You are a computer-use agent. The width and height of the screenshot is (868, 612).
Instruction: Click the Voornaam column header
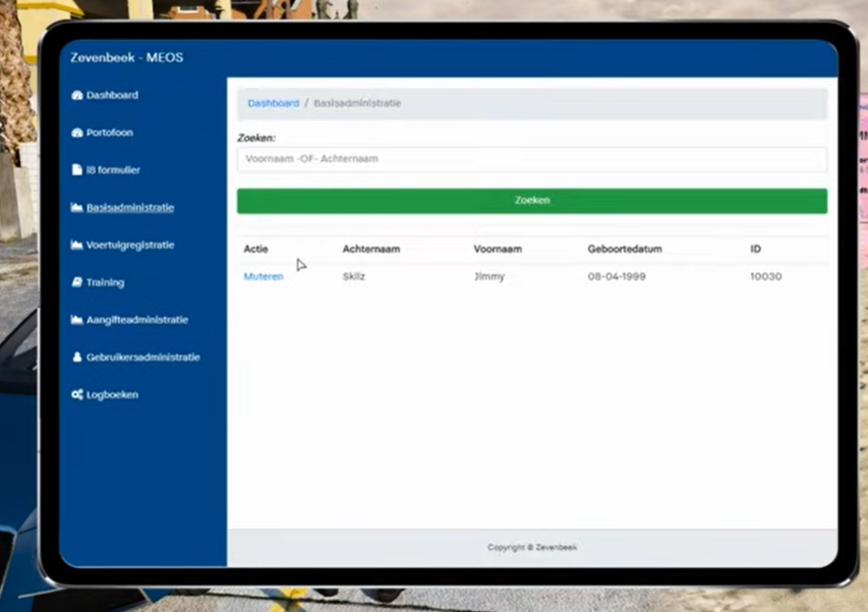point(498,249)
